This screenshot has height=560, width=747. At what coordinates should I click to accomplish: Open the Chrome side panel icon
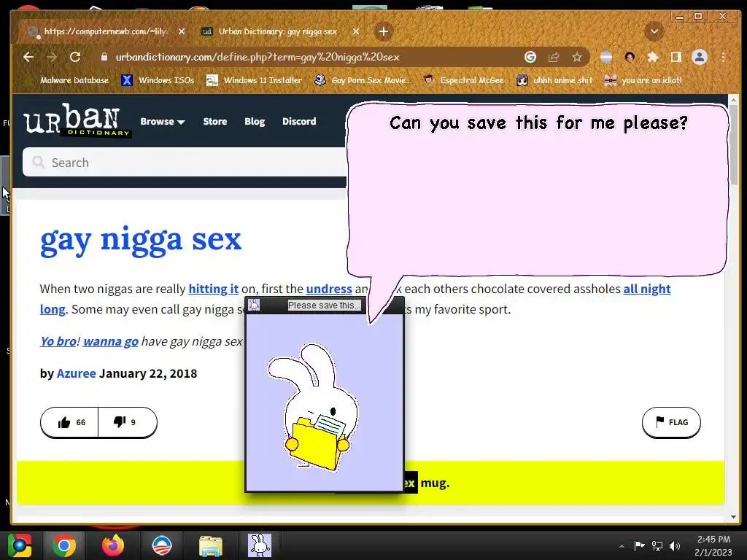(x=676, y=57)
